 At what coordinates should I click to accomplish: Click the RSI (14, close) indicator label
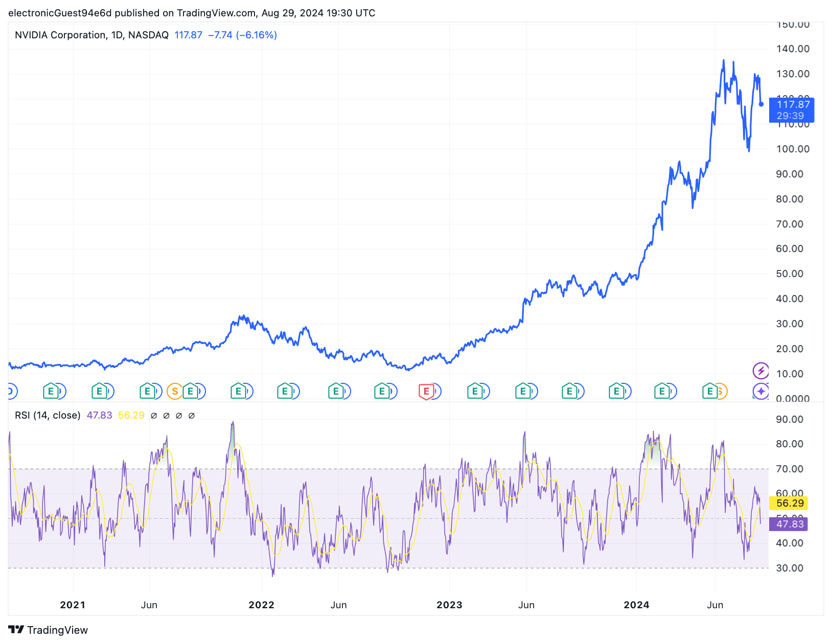click(48, 415)
